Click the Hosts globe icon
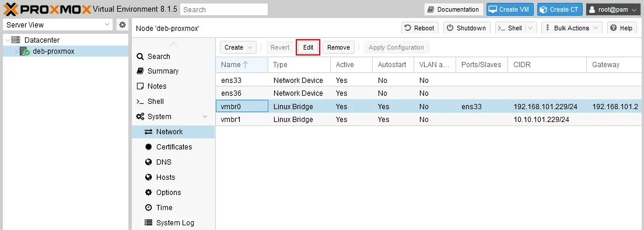This screenshot has width=644, height=230. click(149, 177)
